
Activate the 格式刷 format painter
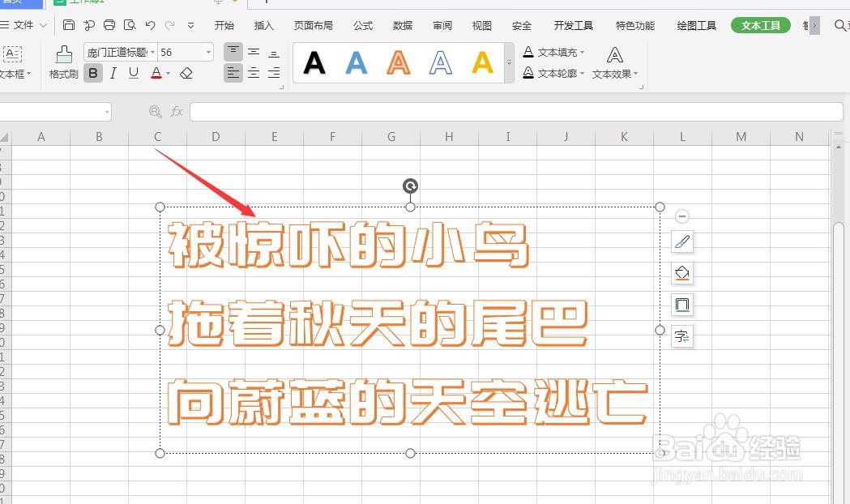point(63,63)
